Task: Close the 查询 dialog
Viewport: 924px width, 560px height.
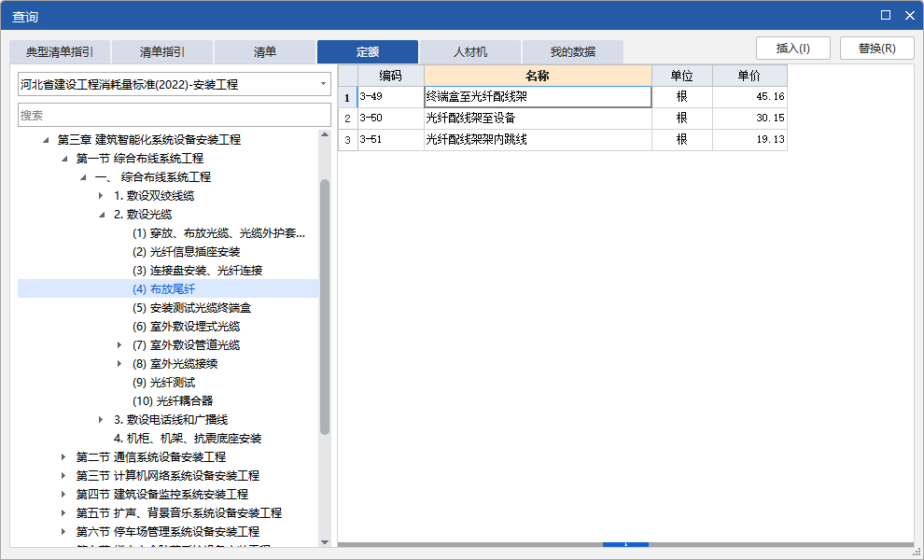Action: pyautogui.click(x=910, y=15)
